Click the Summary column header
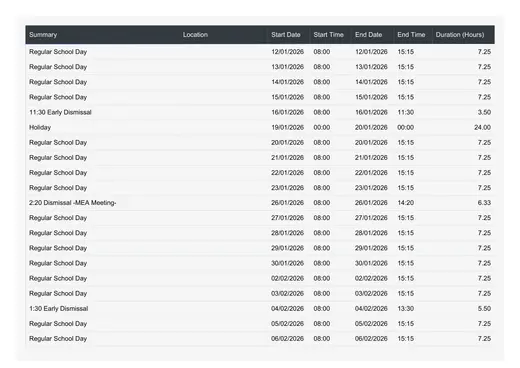Viewport: 520px width, 368px height. [43, 35]
